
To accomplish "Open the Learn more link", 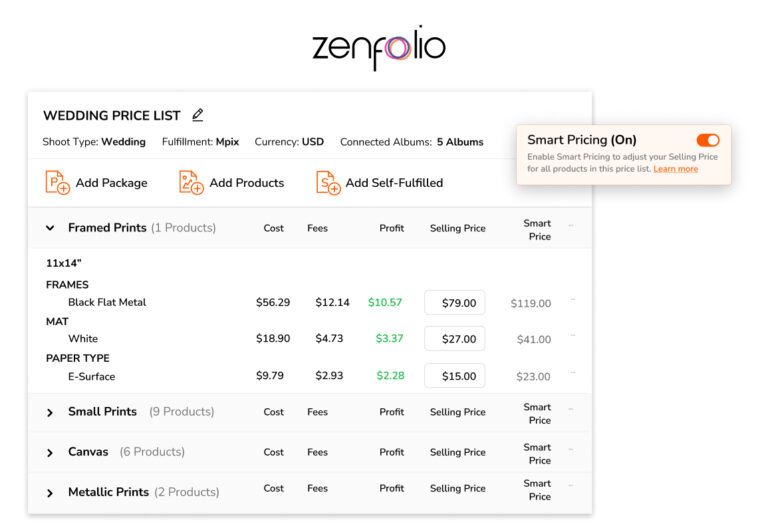I will (675, 169).
